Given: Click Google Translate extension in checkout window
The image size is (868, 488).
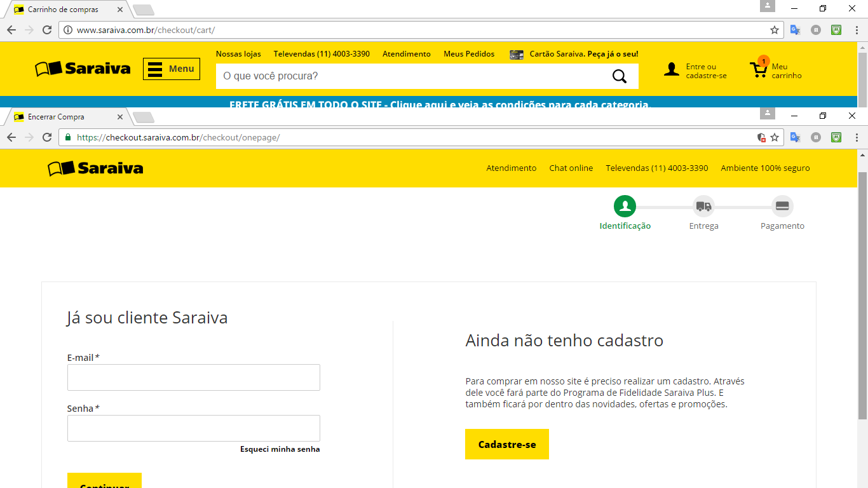Looking at the screenshot, I should (x=795, y=137).
